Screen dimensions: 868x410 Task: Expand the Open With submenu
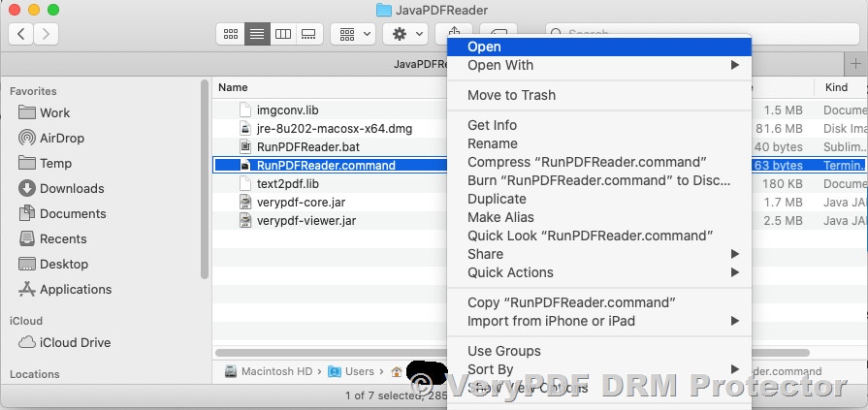[x=500, y=65]
